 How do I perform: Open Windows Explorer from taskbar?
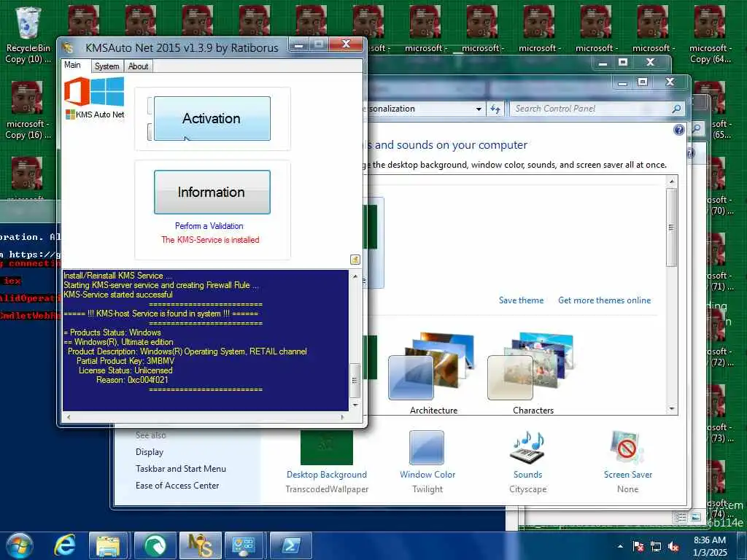click(108, 545)
